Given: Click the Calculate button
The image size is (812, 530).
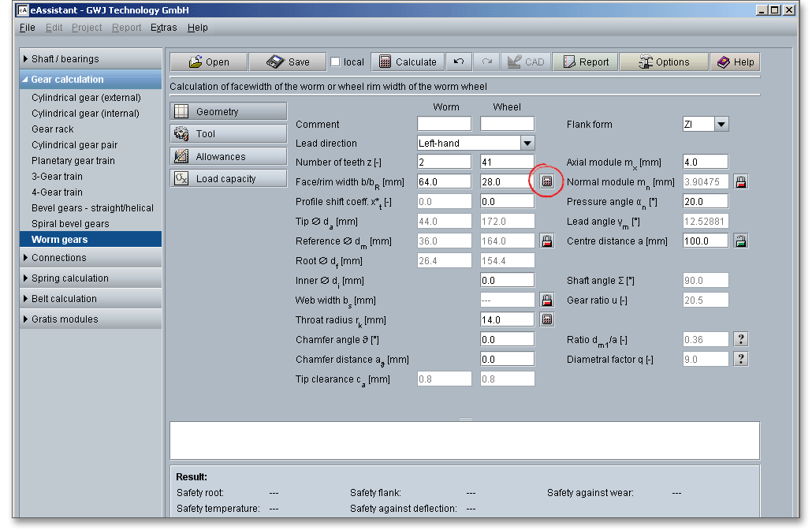Looking at the screenshot, I should pos(408,62).
